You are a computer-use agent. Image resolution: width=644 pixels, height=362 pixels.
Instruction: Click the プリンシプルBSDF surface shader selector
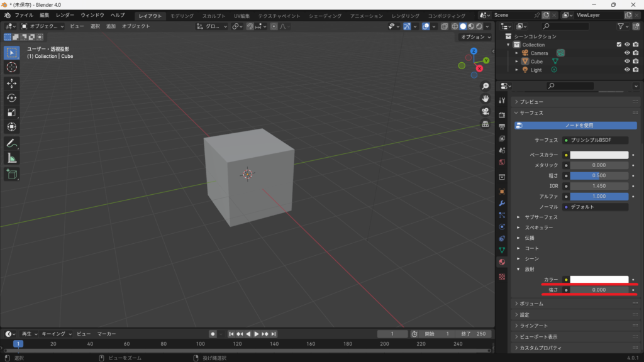(x=595, y=140)
